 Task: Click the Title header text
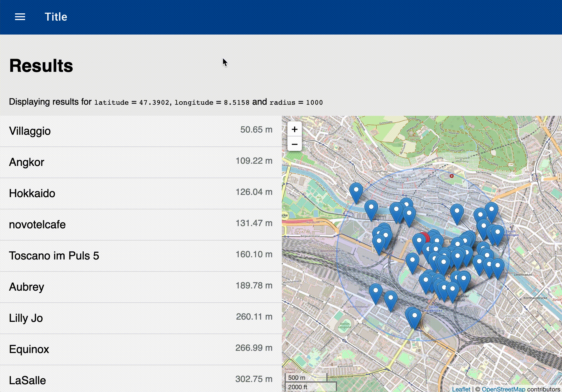[56, 17]
